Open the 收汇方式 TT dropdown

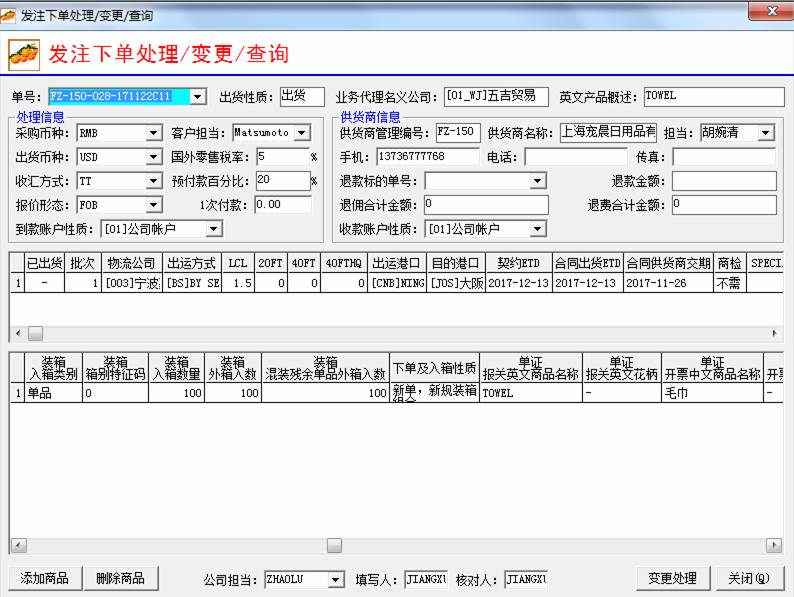click(x=154, y=181)
